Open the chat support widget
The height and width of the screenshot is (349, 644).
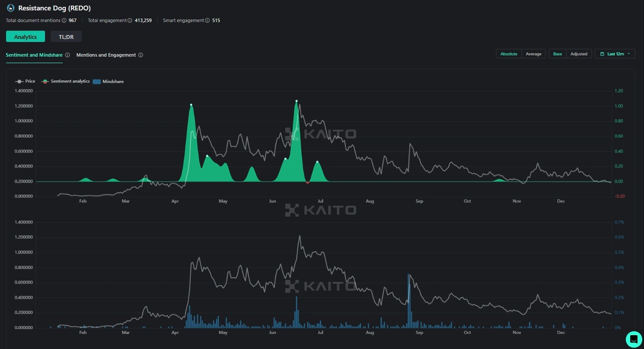click(634, 339)
